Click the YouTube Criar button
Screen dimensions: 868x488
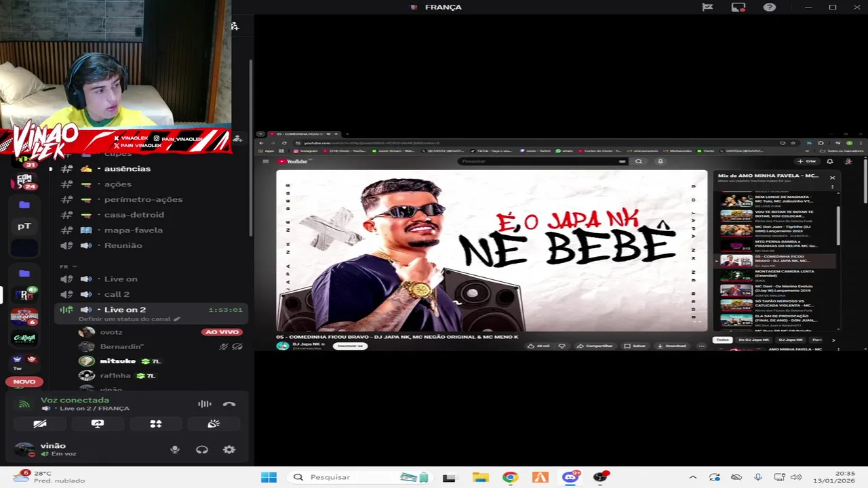pos(807,161)
